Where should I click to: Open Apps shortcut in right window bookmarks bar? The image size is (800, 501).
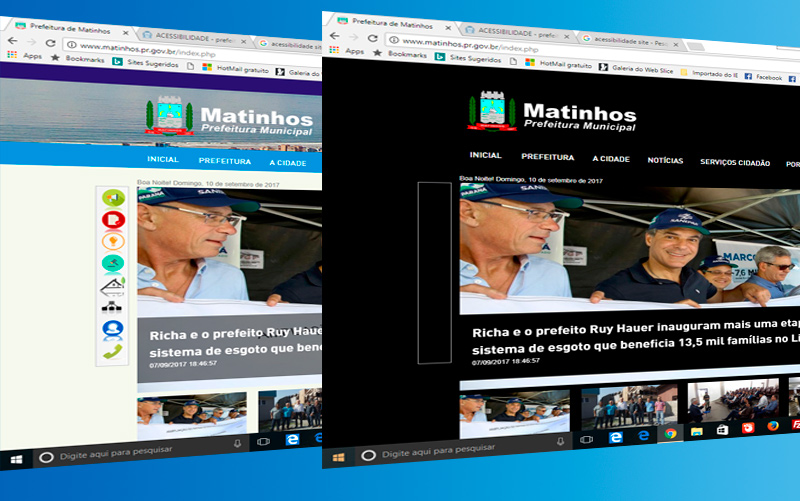tap(347, 50)
